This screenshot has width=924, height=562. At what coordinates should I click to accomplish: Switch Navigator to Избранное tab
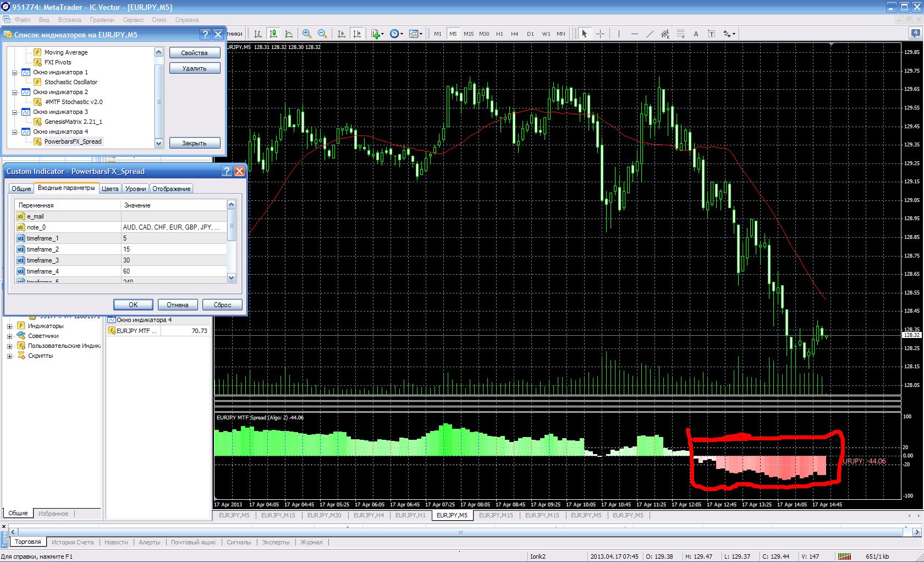[x=53, y=514]
